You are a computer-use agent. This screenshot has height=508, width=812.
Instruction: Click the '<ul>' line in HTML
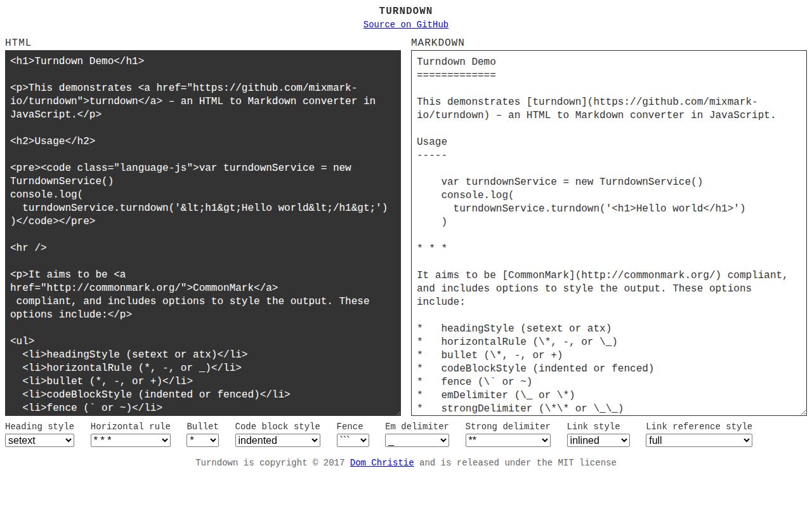point(22,341)
